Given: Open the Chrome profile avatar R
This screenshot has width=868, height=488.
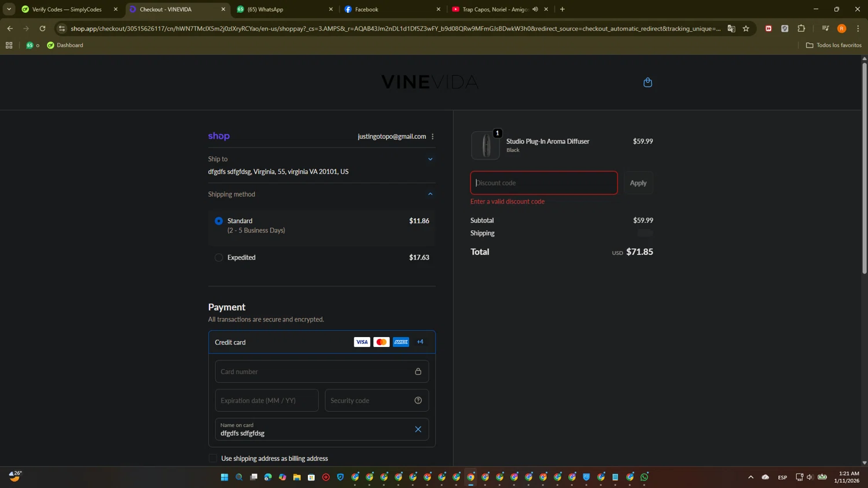Looking at the screenshot, I should pyautogui.click(x=842, y=28).
